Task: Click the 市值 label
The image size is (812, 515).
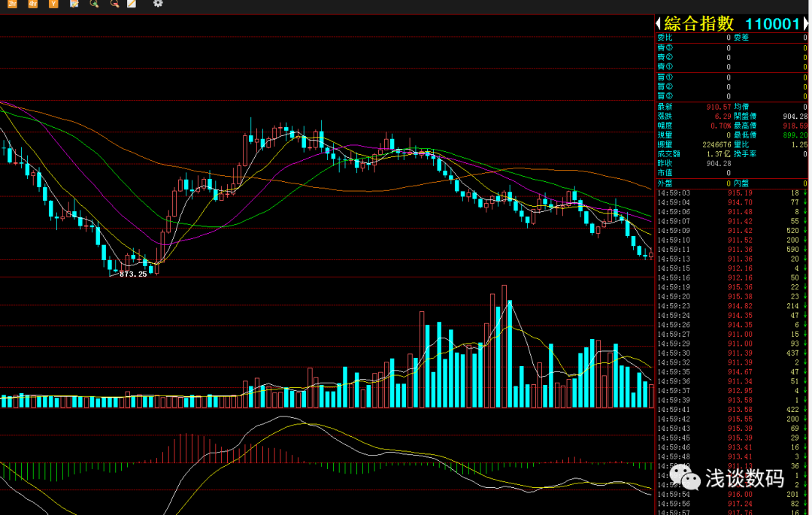Action: [665, 173]
